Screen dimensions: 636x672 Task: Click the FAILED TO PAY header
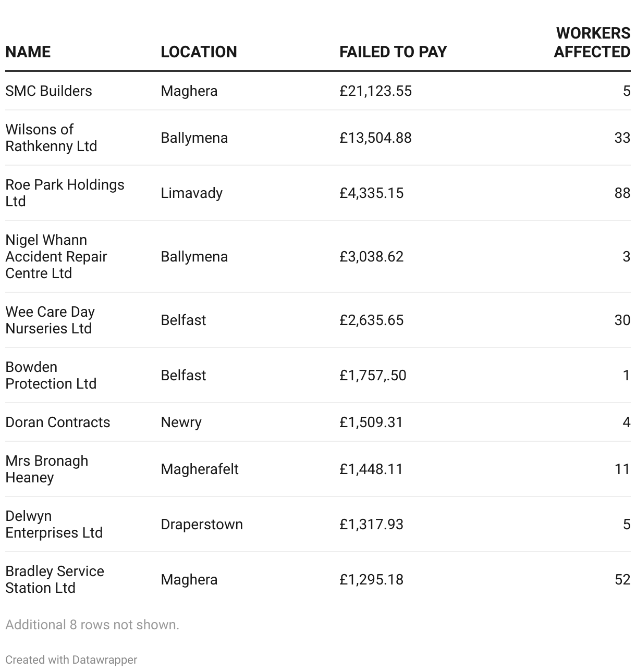(x=393, y=52)
